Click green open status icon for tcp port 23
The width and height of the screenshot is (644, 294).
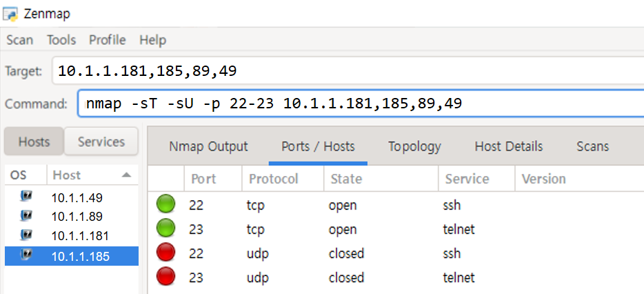tap(165, 228)
